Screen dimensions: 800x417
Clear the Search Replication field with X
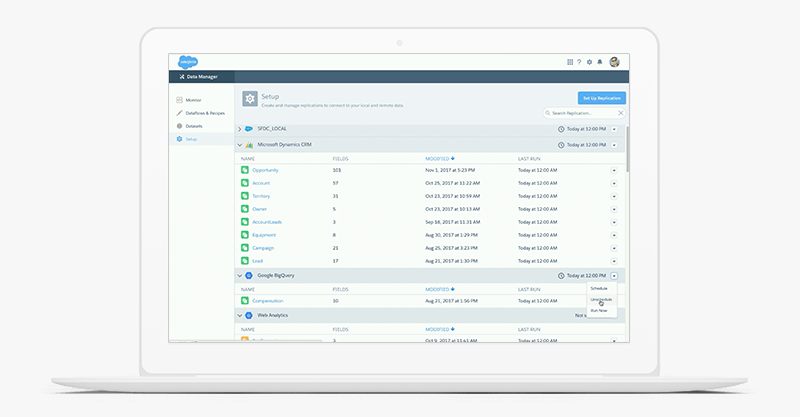click(x=621, y=113)
